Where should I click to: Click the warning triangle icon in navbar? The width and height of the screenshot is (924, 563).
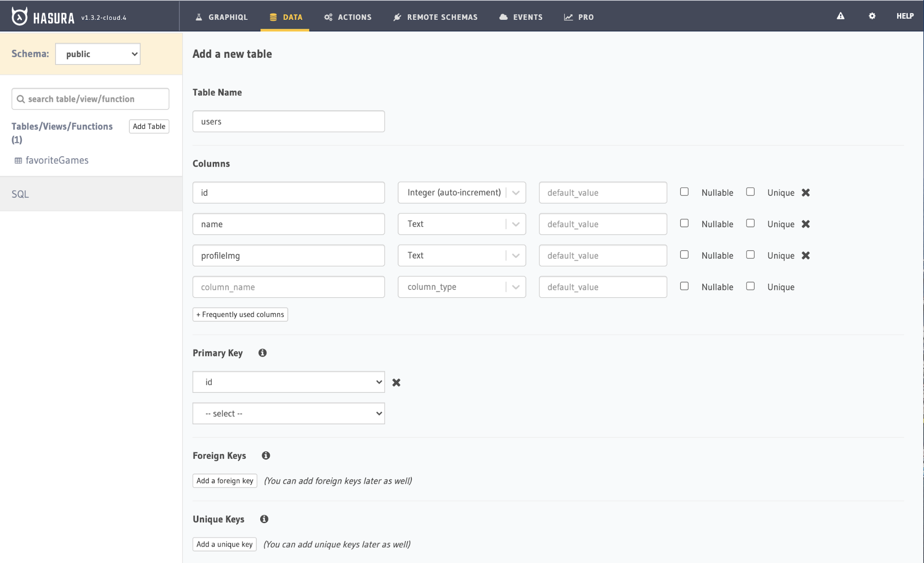[840, 16]
